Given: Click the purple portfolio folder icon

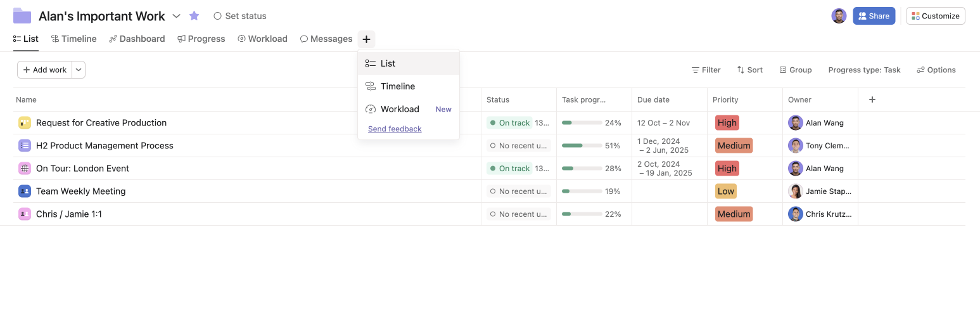Looking at the screenshot, I should 22,16.
